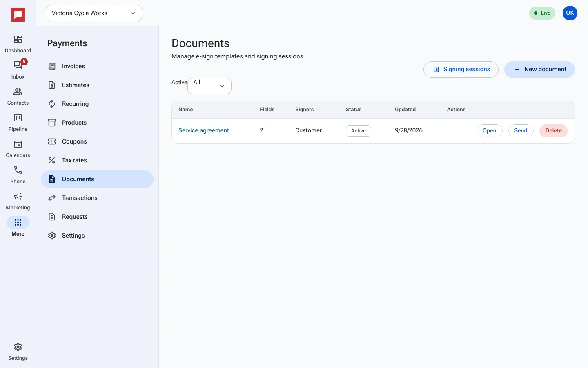Click the Transactions arrows icon
The image size is (588, 368).
[x=52, y=198]
